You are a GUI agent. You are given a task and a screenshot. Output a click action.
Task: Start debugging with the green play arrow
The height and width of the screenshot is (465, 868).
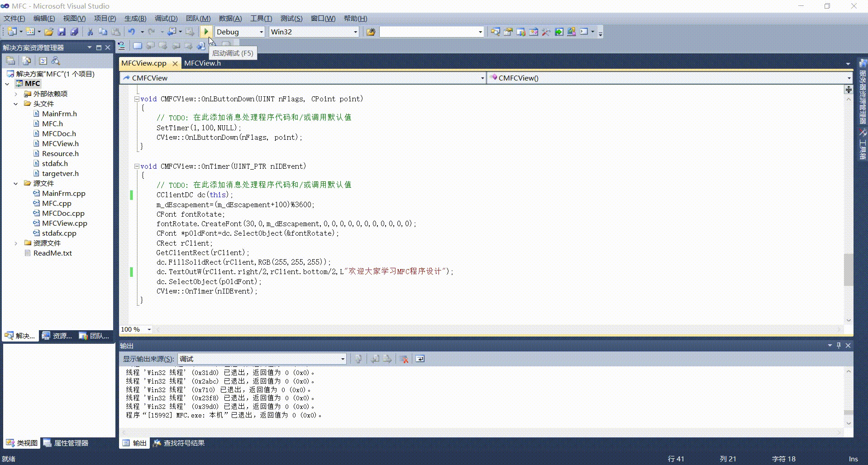coord(206,32)
